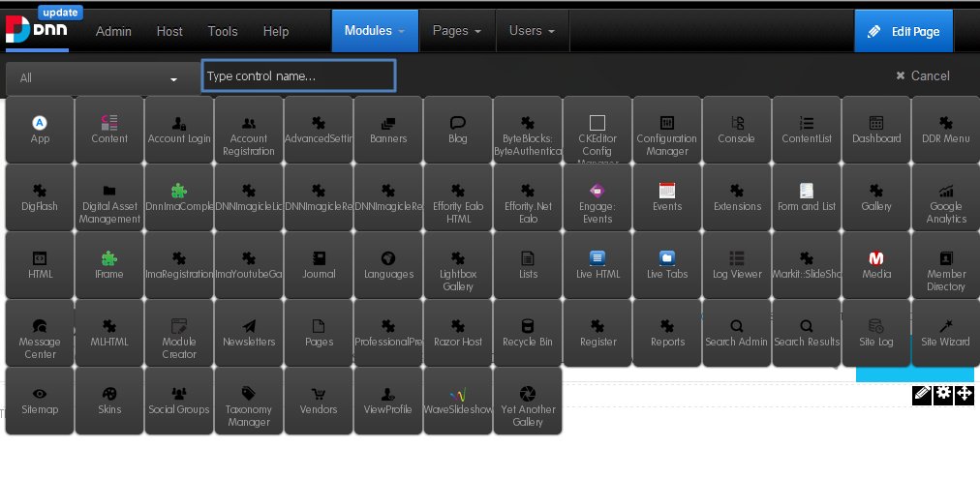
Task: Choose the Search Admin module
Action: 737,333
